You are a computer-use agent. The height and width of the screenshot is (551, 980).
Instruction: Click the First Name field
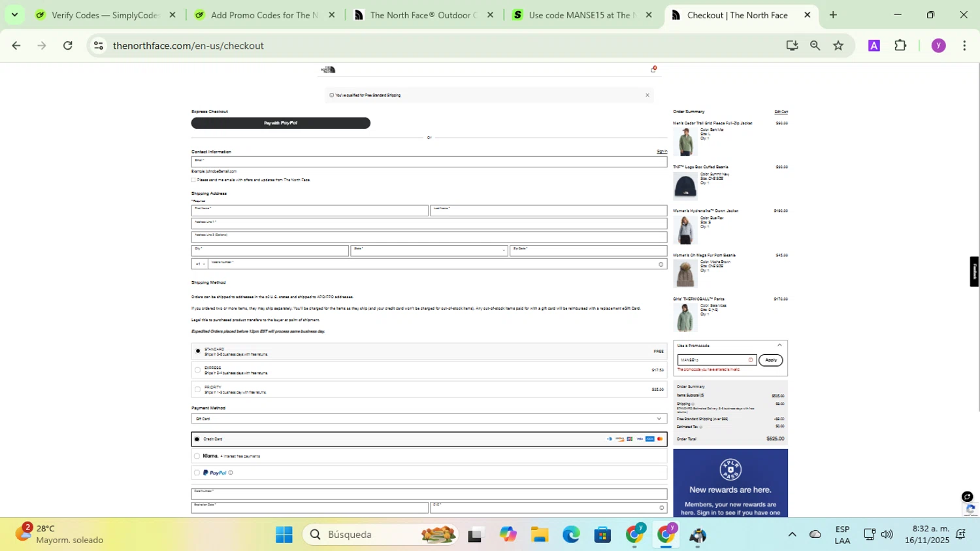pyautogui.click(x=310, y=210)
